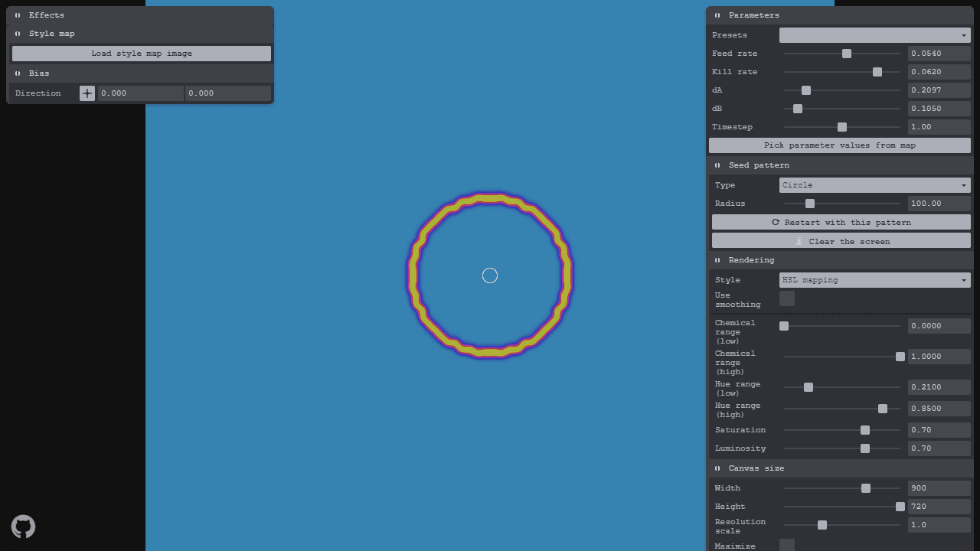
Task: Click Pick parameter values from map
Action: 840,145
